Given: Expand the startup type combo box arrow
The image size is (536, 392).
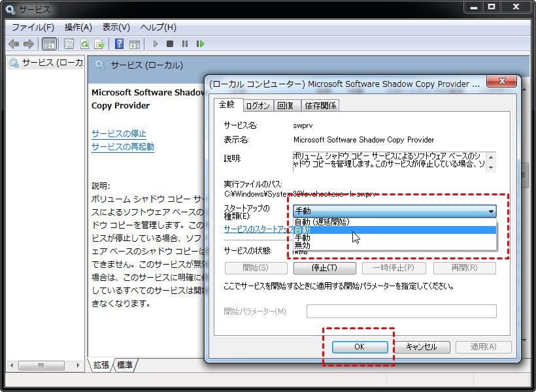Looking at the screenshot, I should coord(491,211).
